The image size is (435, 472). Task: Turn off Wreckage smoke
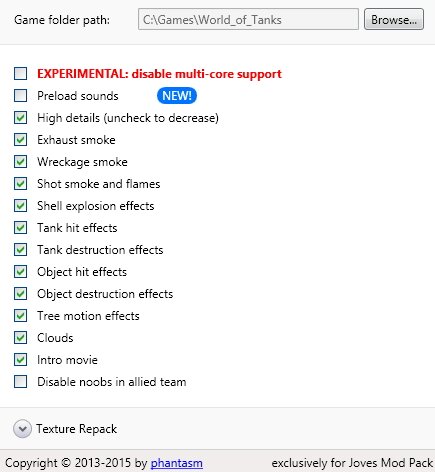20,162
